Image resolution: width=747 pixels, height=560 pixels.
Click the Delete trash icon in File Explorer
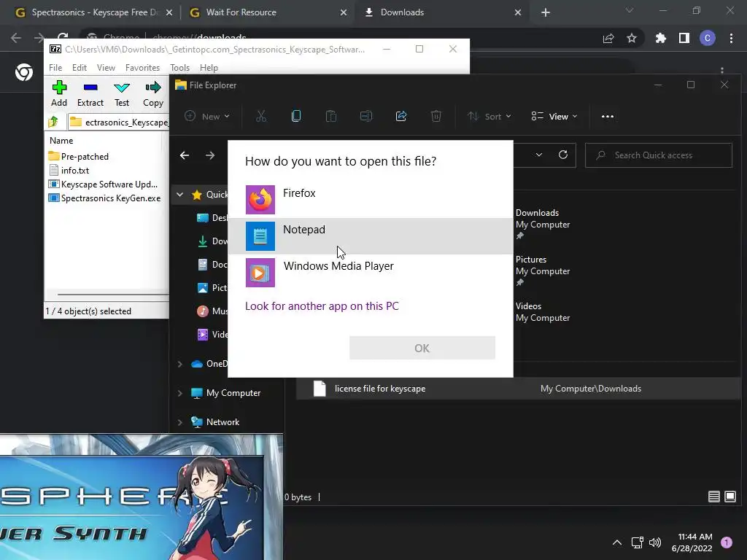[436, 116]
